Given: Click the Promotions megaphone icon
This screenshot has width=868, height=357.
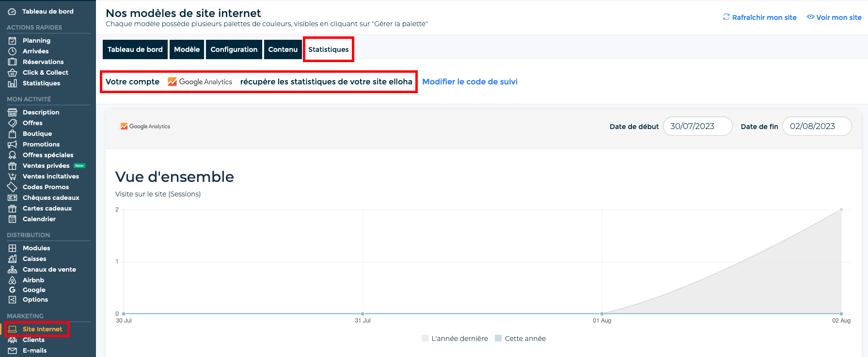Looking at the screenshot, I should click(12, 145).
